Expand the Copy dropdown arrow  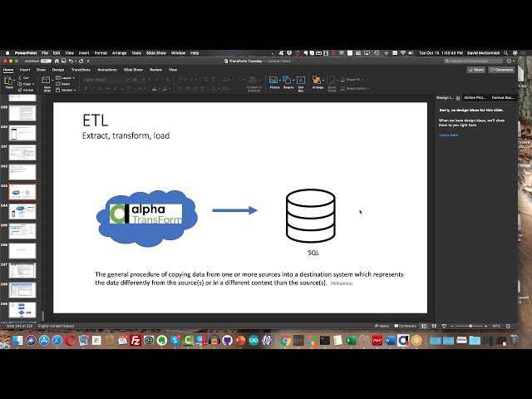(x=33, y=84)
